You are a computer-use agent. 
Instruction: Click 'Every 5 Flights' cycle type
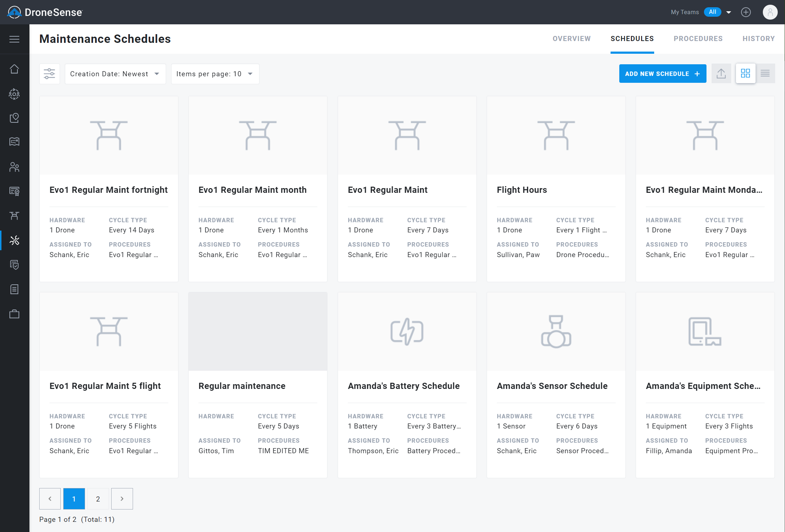(133, 426)
